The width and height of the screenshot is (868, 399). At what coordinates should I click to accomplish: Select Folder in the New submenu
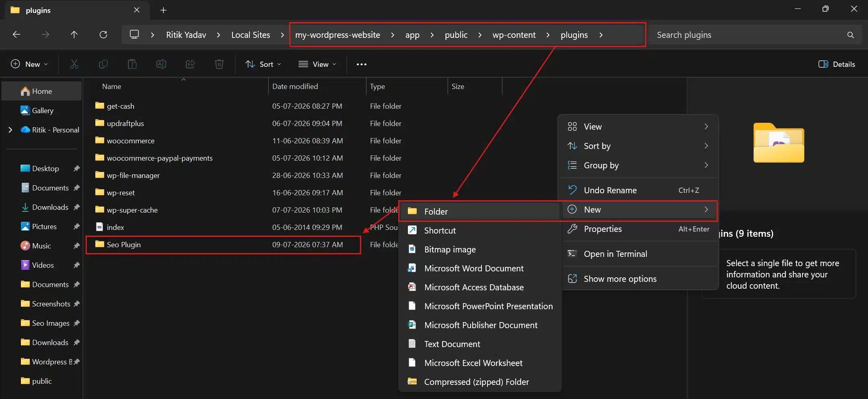[x=480, y=211]
